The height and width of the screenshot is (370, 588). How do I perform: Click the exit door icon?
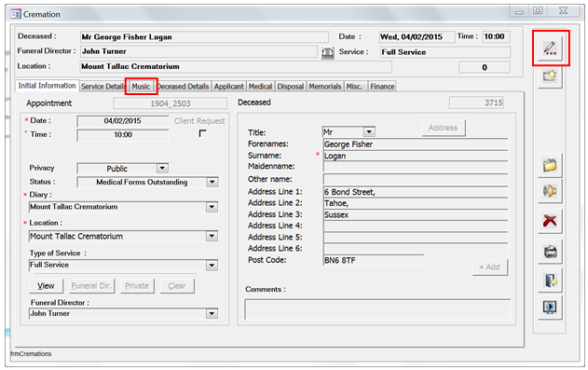click(x=550, y=281)
